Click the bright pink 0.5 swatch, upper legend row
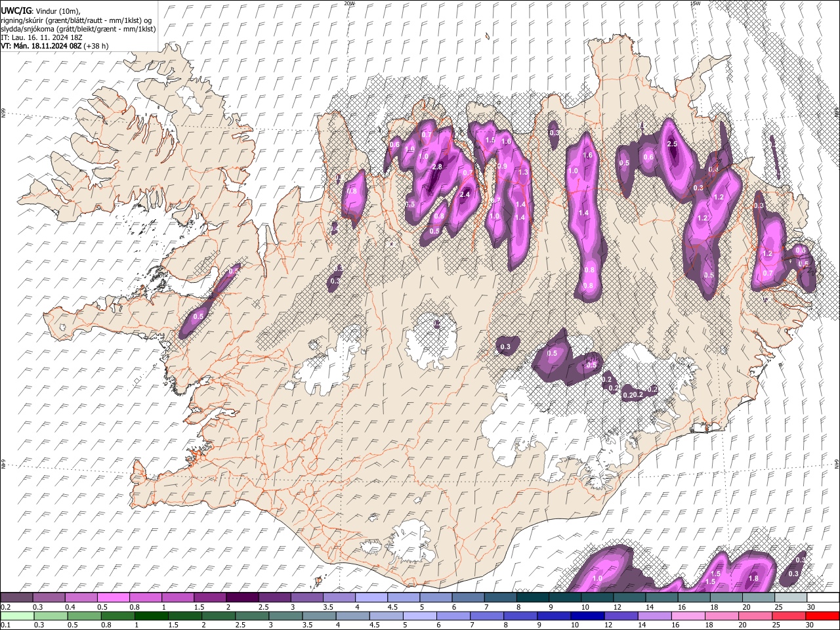Screen dimensions: 840x630 [114, 597]
